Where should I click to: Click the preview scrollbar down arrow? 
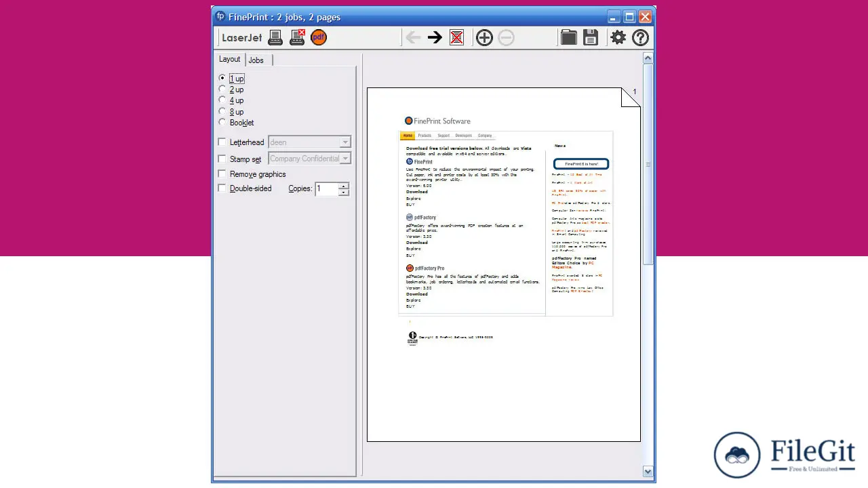click(648, 472)
